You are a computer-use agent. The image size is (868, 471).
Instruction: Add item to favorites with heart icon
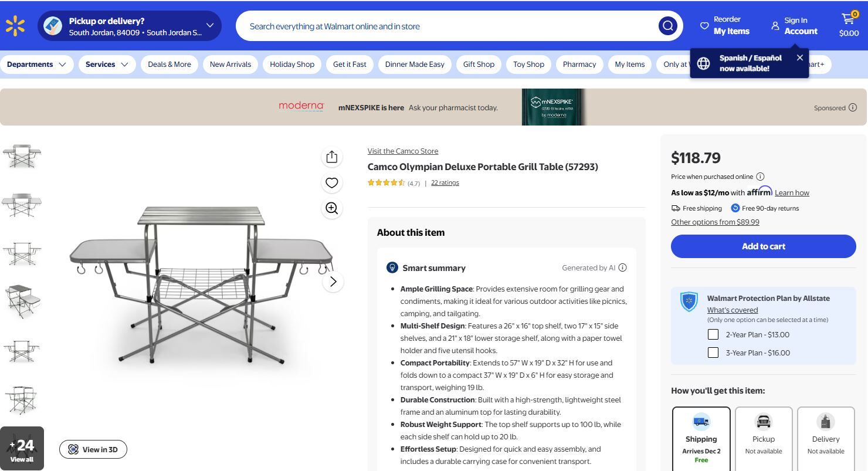pyautogui.click(x=332, y=183)
